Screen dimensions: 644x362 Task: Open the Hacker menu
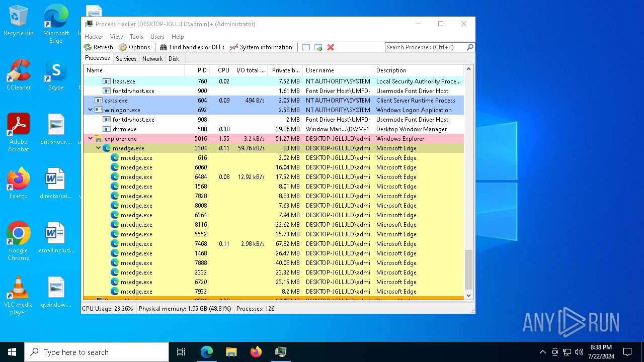[x=94, y=37]
